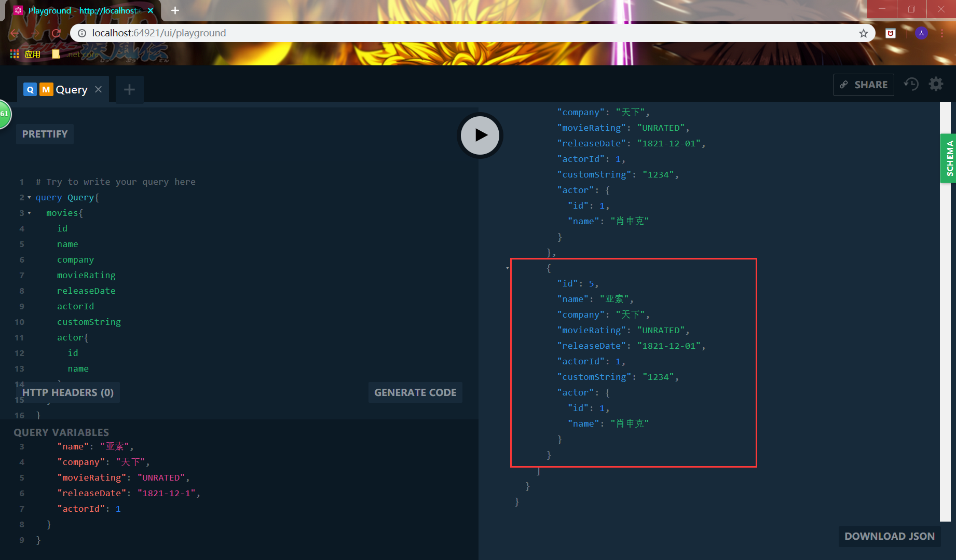Image resolution: width=956 pixels, height=560 pixels.
Task: Open a new browser tab
Action: pos(175,10)
